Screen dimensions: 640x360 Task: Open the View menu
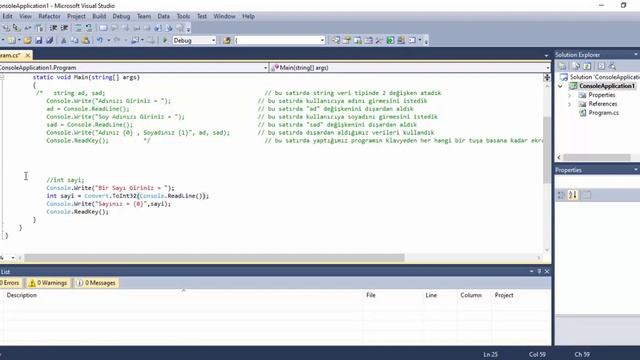[25, 16]
